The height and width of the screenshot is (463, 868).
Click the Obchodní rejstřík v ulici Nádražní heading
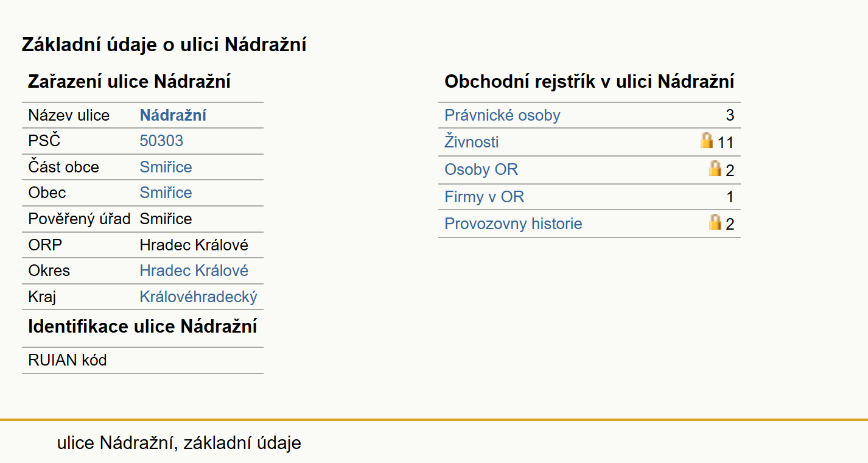589,82
